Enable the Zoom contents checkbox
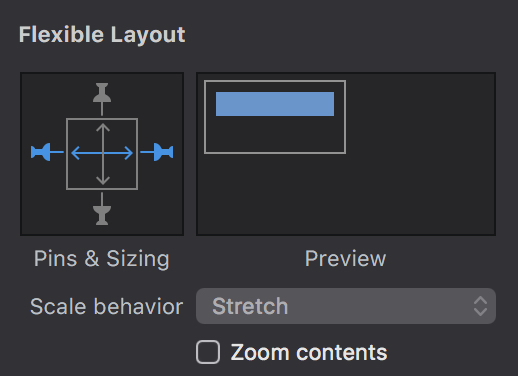The width and height of the screenshot is (518, 376). 208,352
